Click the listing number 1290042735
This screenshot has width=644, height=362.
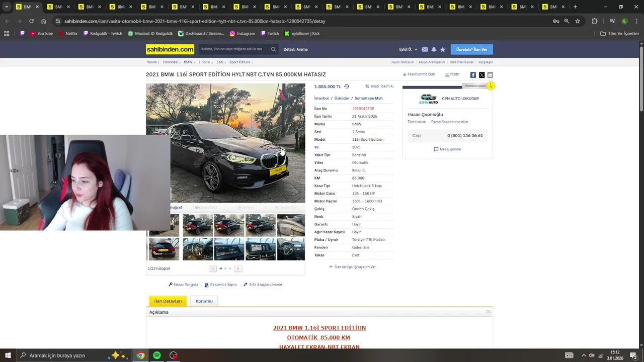[x=363, y=109]
